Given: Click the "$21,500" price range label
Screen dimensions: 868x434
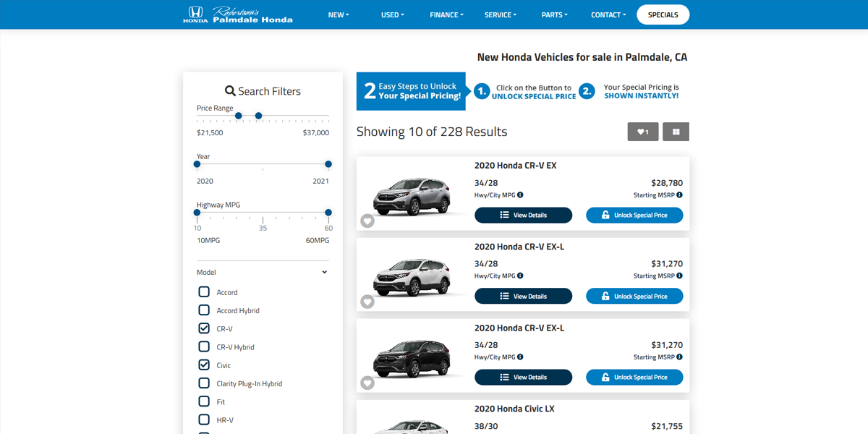Looking at the screenshot, I should (x=210, y=132).
